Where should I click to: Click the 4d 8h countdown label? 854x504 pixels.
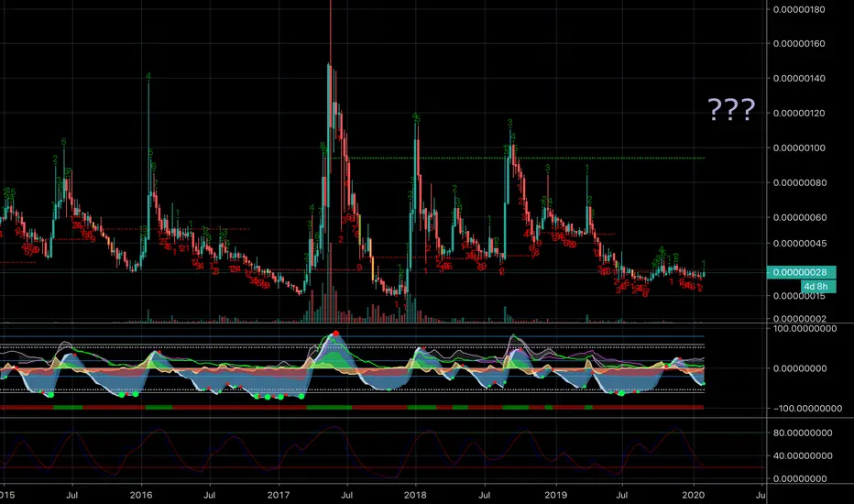pos(818,286)
